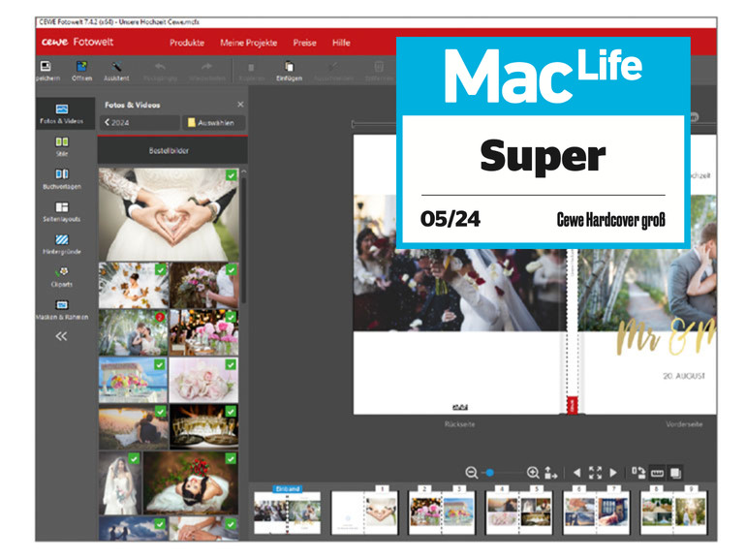Image resolution: width=746 pixels, height=560 pixels.
Task: Open the Hilfe menu
Action: (341, 43)
